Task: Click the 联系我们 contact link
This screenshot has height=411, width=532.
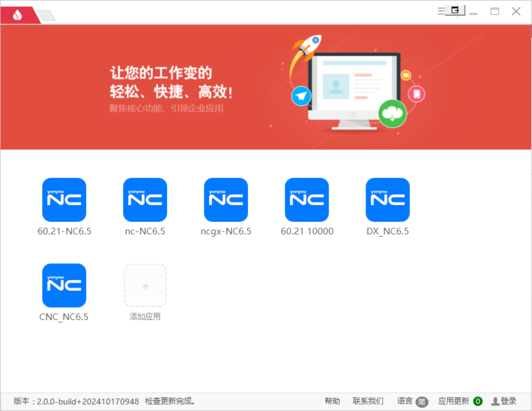Action: (368, 401)
